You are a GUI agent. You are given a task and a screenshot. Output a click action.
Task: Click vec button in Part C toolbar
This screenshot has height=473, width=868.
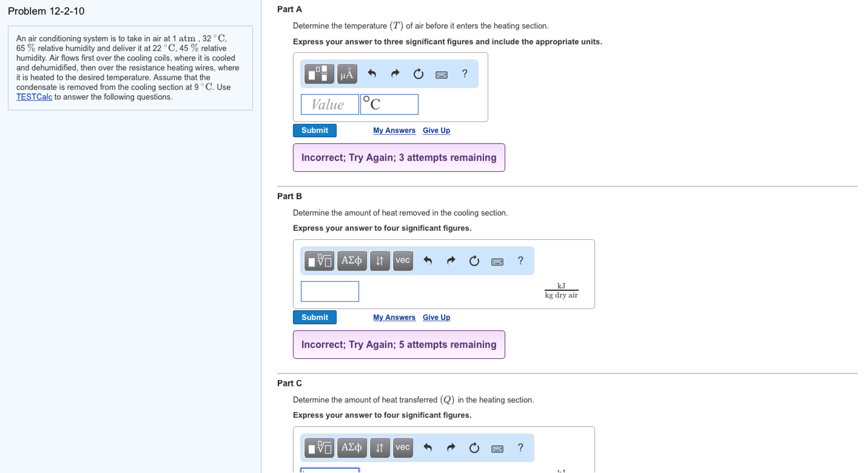(403, 448)
